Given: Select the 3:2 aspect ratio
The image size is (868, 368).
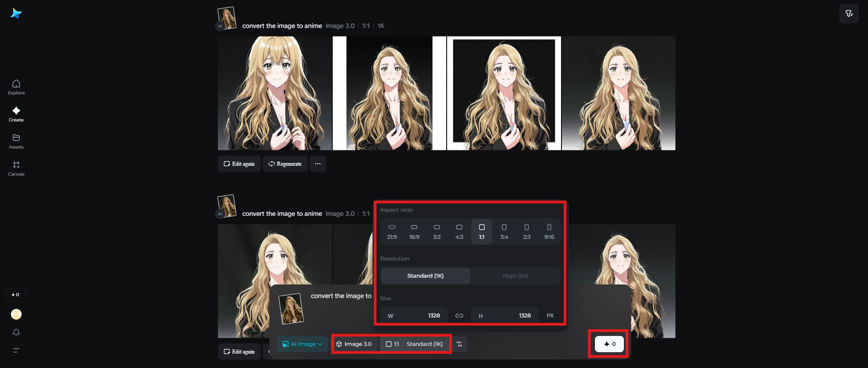Looking at the screenshot, I should tap(437, 232).
